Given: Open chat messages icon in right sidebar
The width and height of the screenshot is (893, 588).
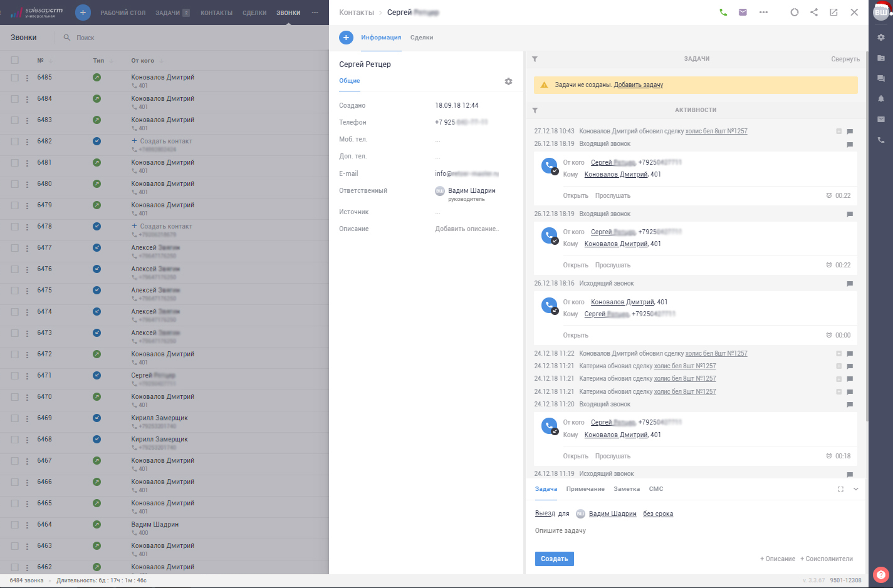Looking at the screenshot, I should click(880, 78).
